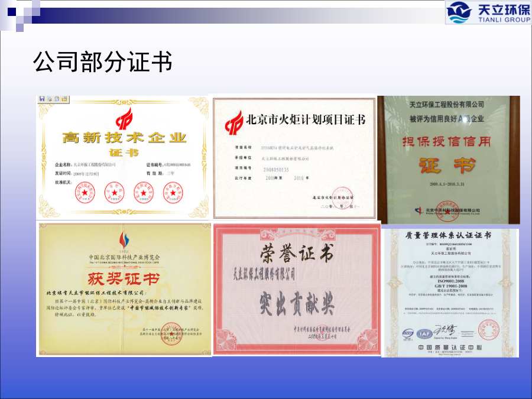Click the 担保授信信用 red heading
The height and width of the screenshot is (399, 532).
[447, 141]
